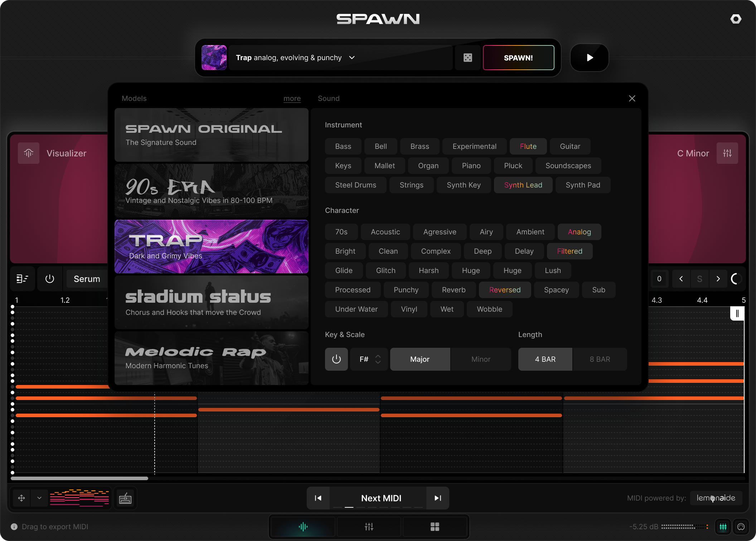Select the Major scale option

coord(420,359)
